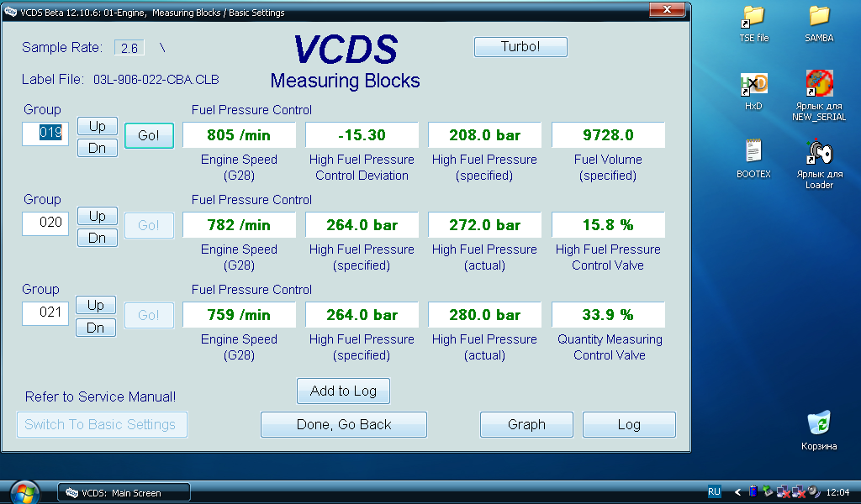This screenshot has height=504, width=861.
Task: Click the battery icon in system tray
Action: (x=753, y=492)
